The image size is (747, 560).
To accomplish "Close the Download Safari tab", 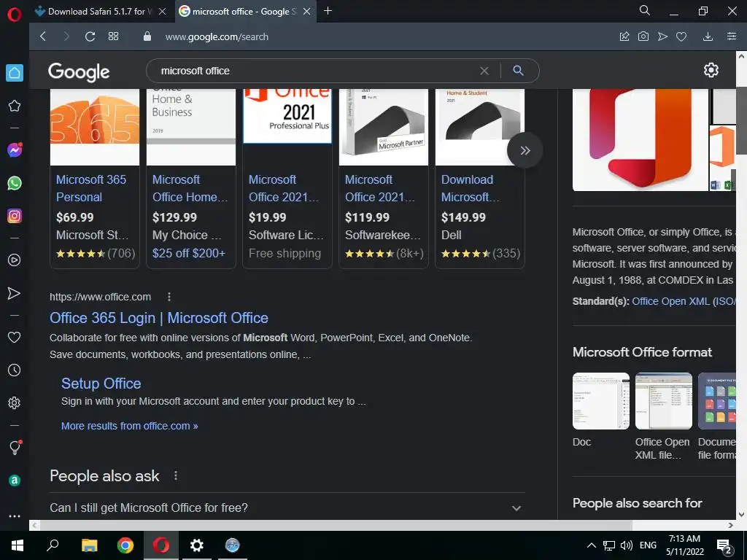I will [163, 12].
